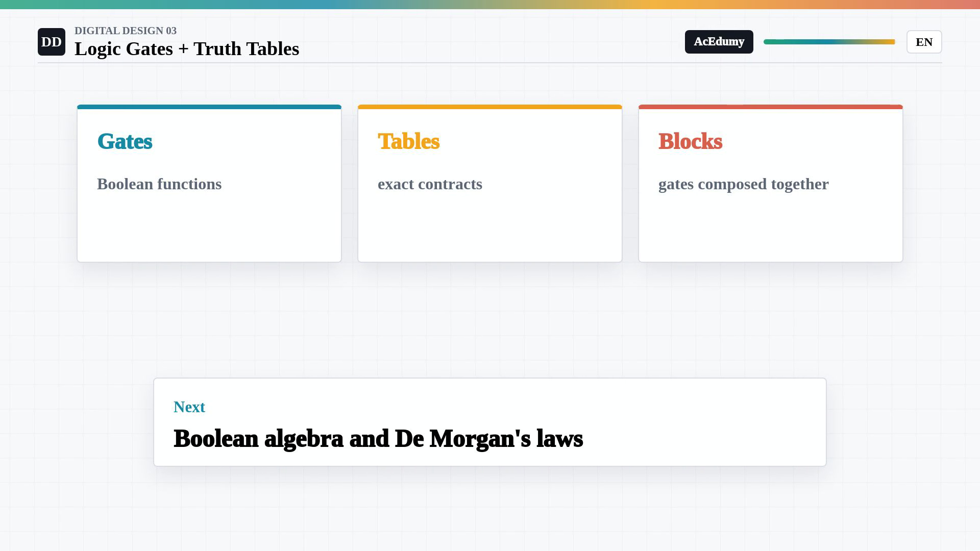Click the red top stripe of Blocks card
This screenshot has width=980, height=551.
coord(771,107)
